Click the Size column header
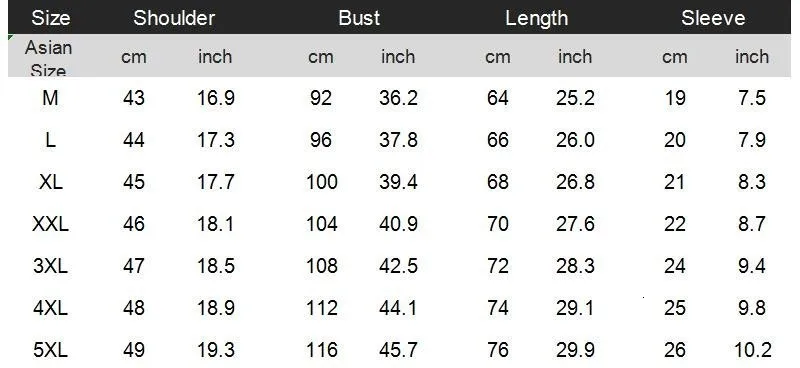This screenshot has width=800, height=368. [51, 18]
